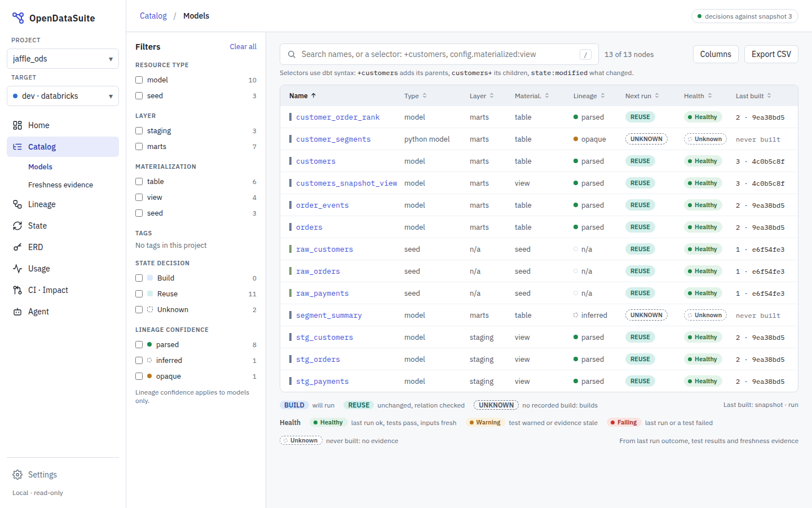Click the State refresh-arrows icon
Image resolution: width=812 pixels, height=508 pixels.
(x=17, y=226)
